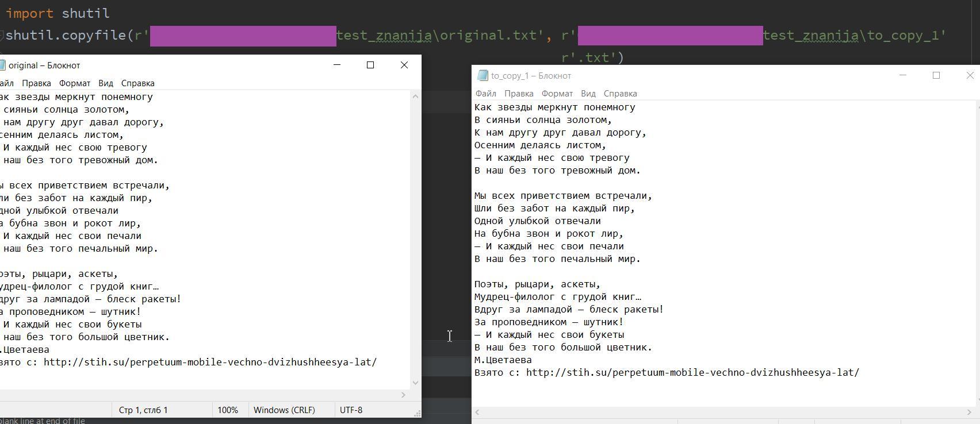Image resolution: width=980 pixels, height=424 pixels.
Task: Maximize the to_copy_1 Notepad window
Action: point(936,75)
